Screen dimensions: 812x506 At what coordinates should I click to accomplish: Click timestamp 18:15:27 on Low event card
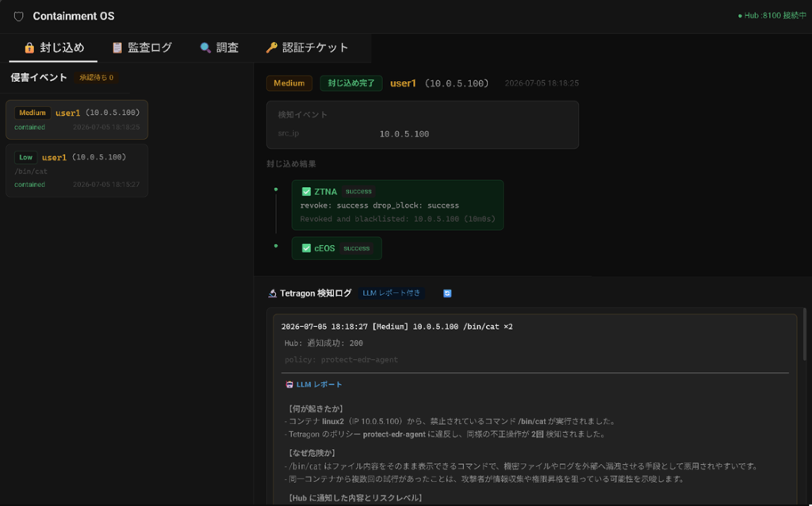106,185
